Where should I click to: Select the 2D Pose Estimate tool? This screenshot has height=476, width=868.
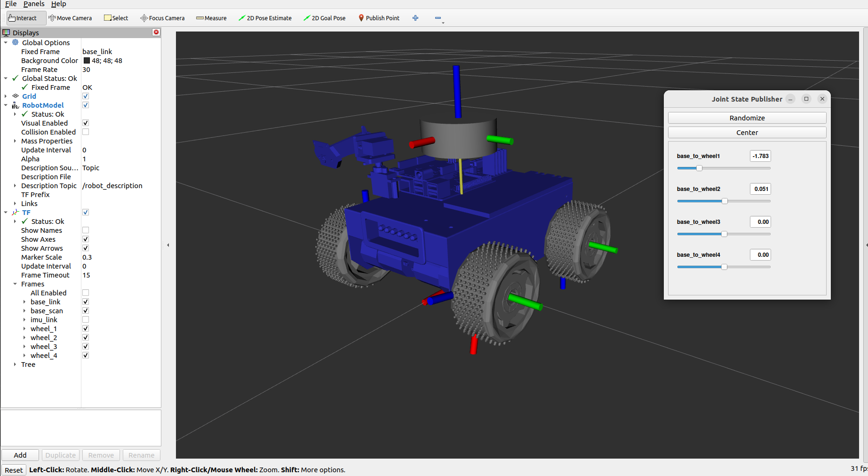point(265,18)
